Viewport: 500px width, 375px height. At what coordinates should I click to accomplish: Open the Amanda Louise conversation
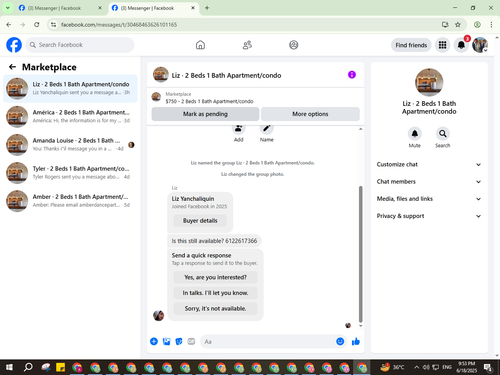coord(70,145)
